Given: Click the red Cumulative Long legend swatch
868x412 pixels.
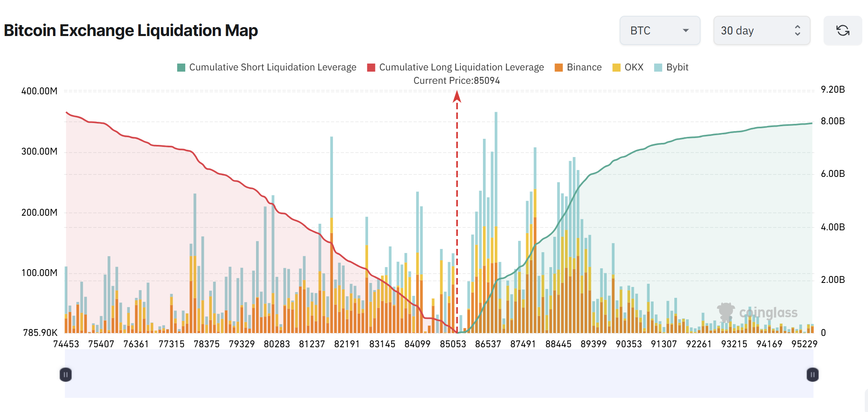Looking at the screenshot, I should click(x=371, y=68).
